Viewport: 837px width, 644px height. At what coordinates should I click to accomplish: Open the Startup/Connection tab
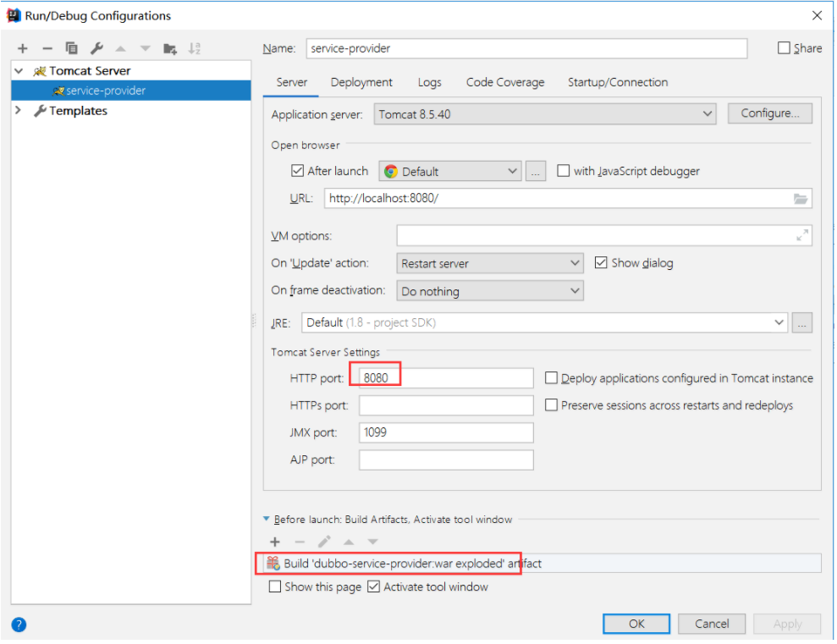[618, 82]
